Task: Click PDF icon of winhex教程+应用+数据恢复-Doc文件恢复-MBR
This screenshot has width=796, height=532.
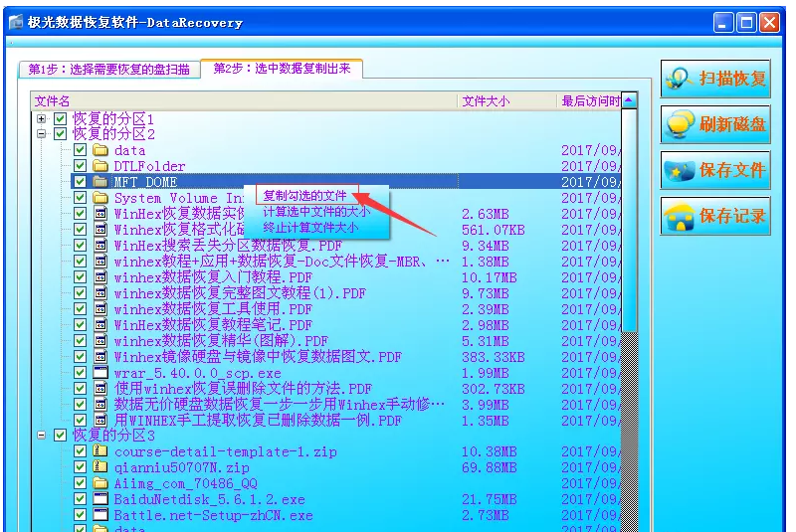Action: 100,262
